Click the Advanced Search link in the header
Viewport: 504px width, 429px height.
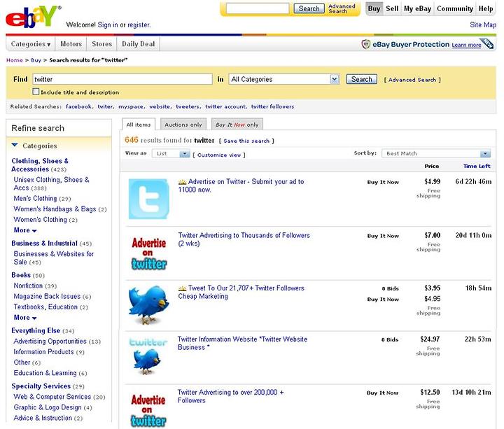pyautogui.click(x=342, y=8)
